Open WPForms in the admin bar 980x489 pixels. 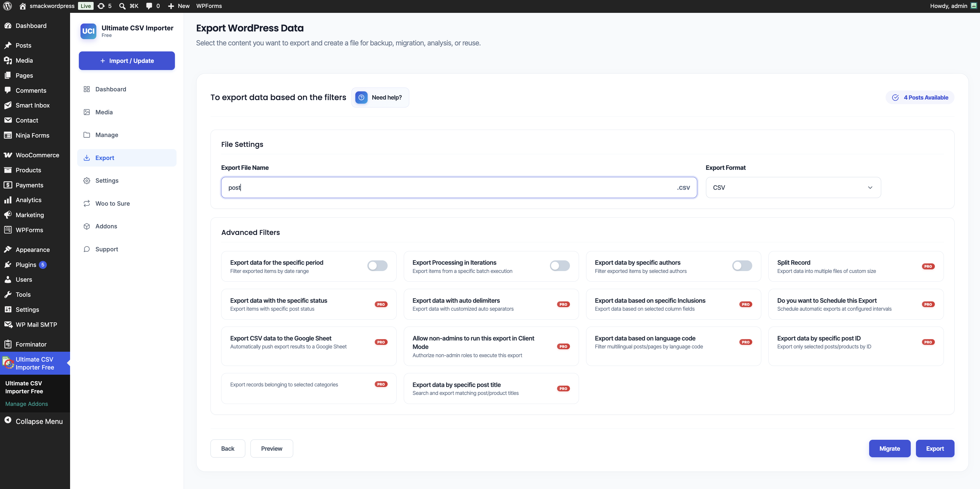click(x=209, y=6)
